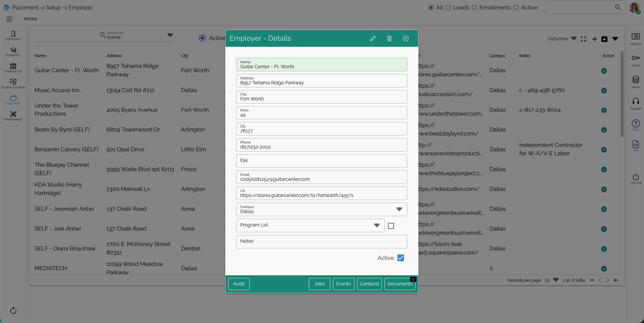The image size is (644, 323).
Task: Open the Admissions sidebar icon
Action: click(x=13, y=35)
